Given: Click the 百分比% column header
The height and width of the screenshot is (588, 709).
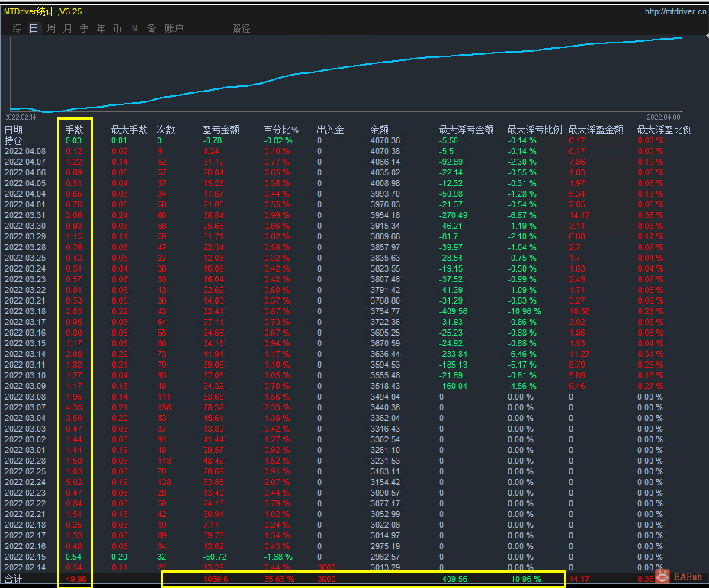Looking at the screenshot, I should click(x=281, y=130).
